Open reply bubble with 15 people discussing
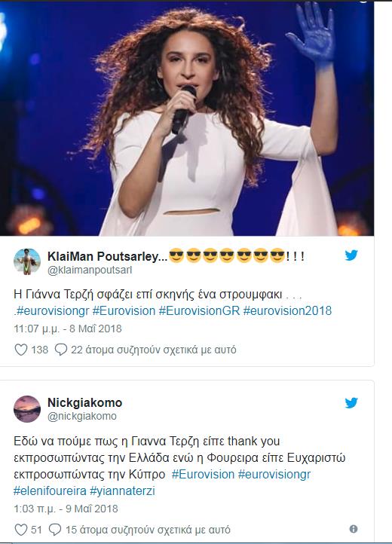 coord(55,530)
